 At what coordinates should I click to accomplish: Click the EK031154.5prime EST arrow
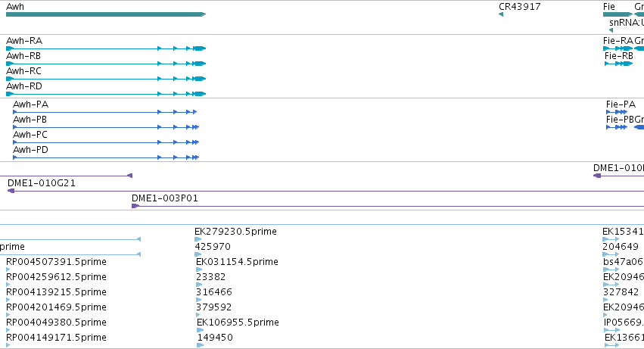coord(199,270)
